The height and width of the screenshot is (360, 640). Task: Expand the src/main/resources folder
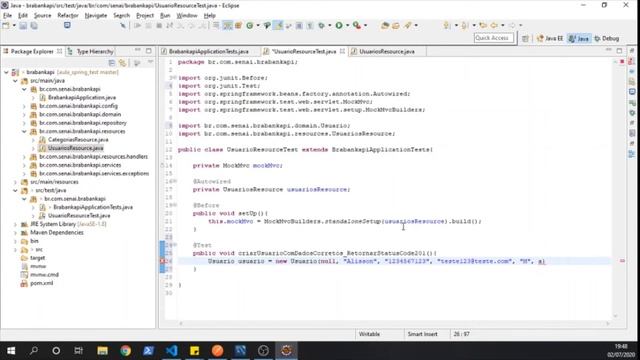point(15,182)
